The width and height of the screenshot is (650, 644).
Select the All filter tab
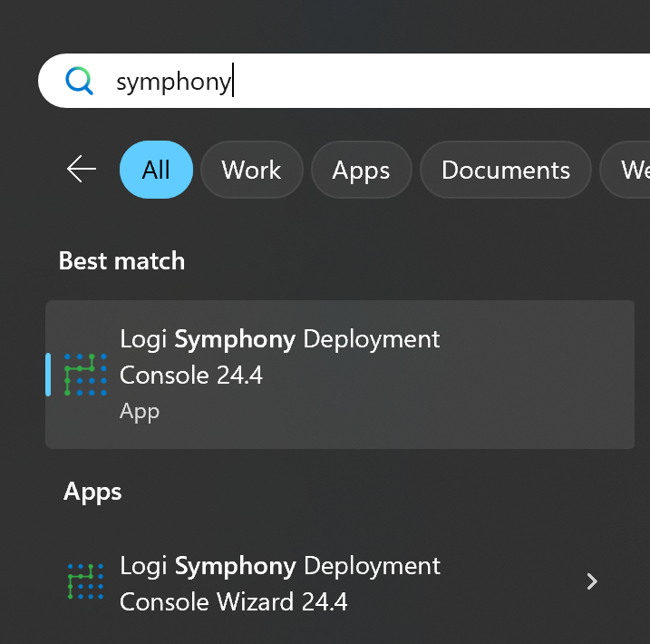coord(156,170)
